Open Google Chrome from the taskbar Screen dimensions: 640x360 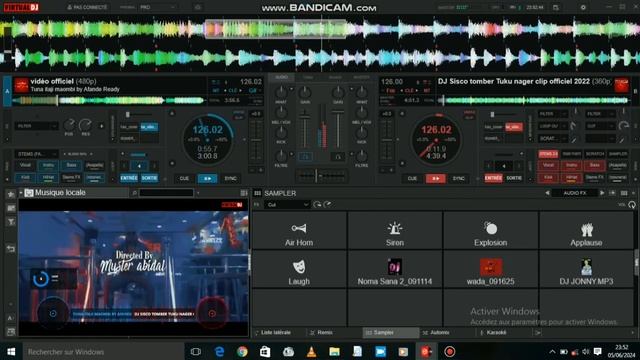coord(242,351)
